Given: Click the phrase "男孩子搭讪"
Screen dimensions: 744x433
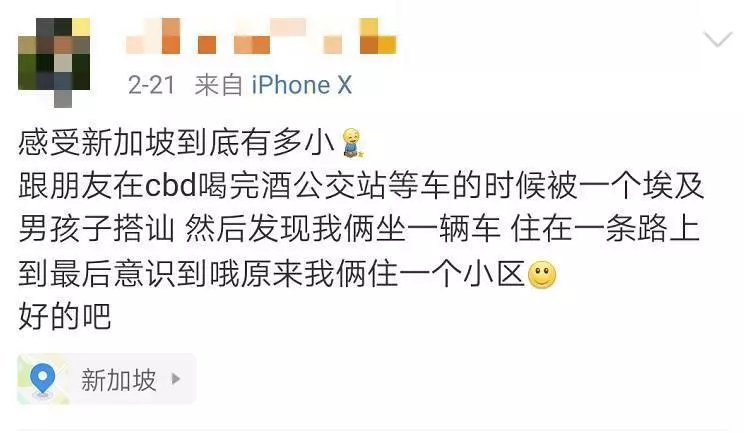Looking at the screenshot, I should 96,230.
